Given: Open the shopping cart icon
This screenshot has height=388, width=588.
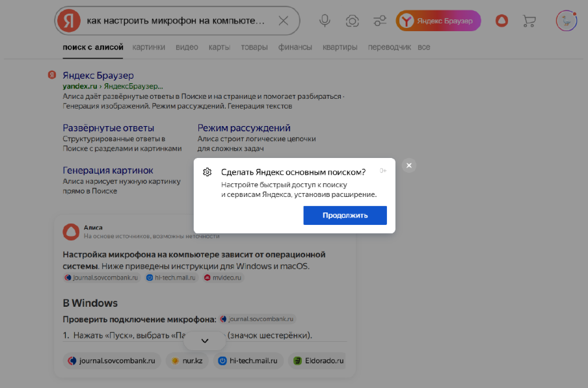Looking at the screenshot, I should [x=529, y=21].
